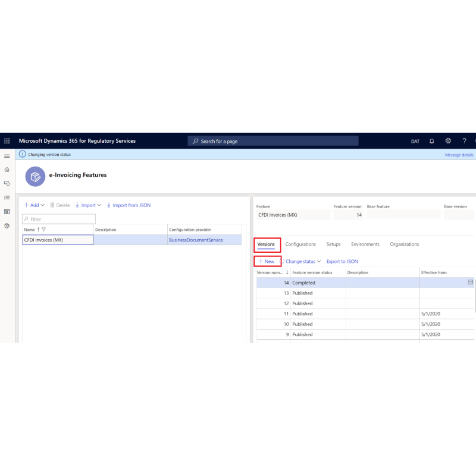
Task: Open the app launcher waffle icon
Action: pos(7,141)
